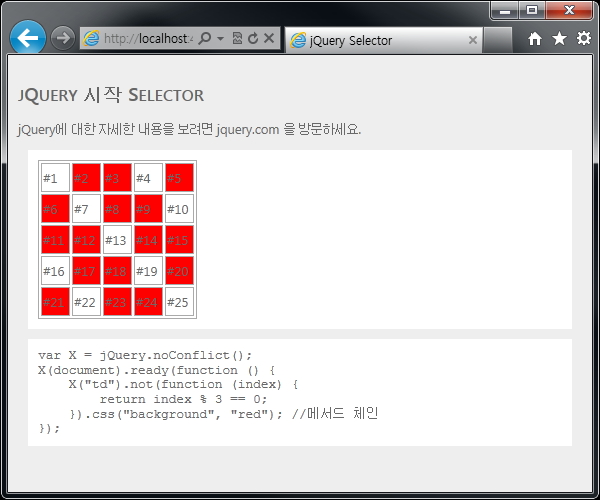Open Favorites star icon

pos(559,38)
